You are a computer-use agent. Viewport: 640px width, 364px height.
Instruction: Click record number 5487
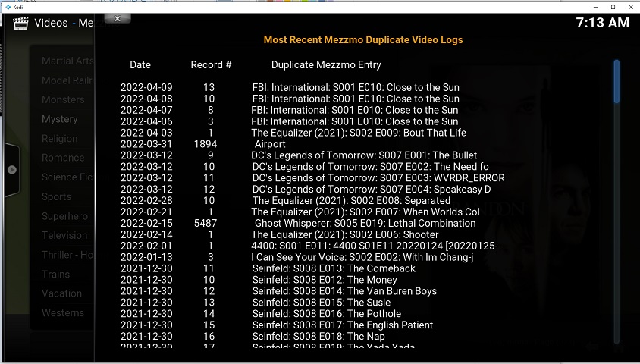point(205,223)
